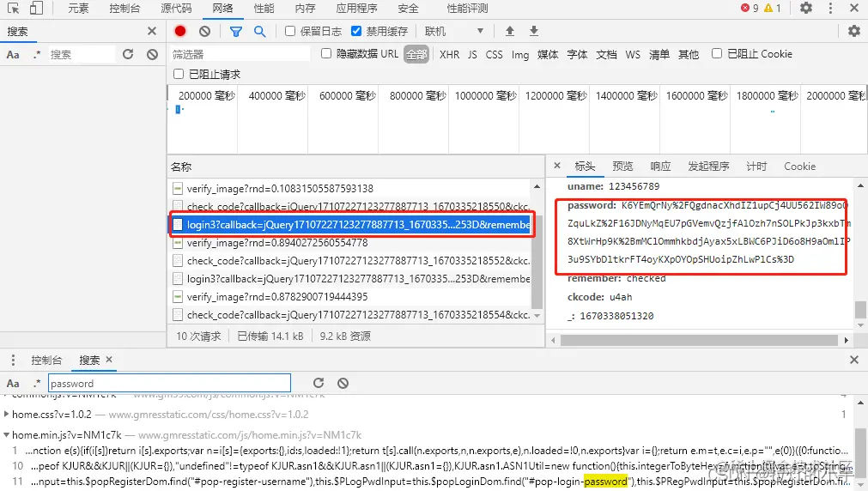Switch to the Console tab
868x491 pixels.
[124, 9]
